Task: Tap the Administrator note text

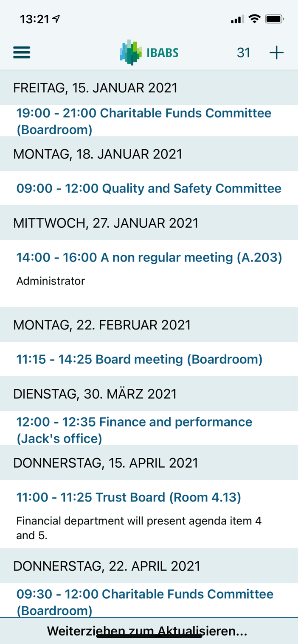Action: [51, 281]
